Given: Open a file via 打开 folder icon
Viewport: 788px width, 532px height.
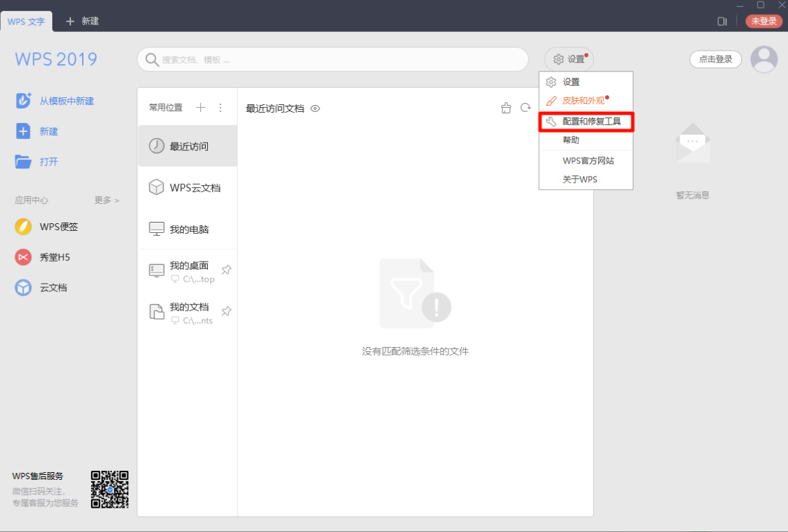Looking at the screenshot, I should (23, 162).
